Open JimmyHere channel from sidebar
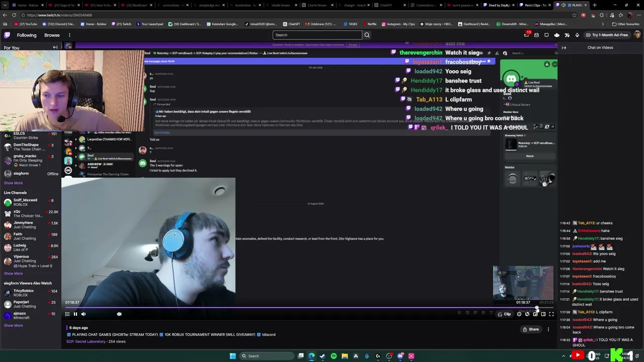Image resolution: width=644 pixels, height=362 pixels. tap(31, 225)
